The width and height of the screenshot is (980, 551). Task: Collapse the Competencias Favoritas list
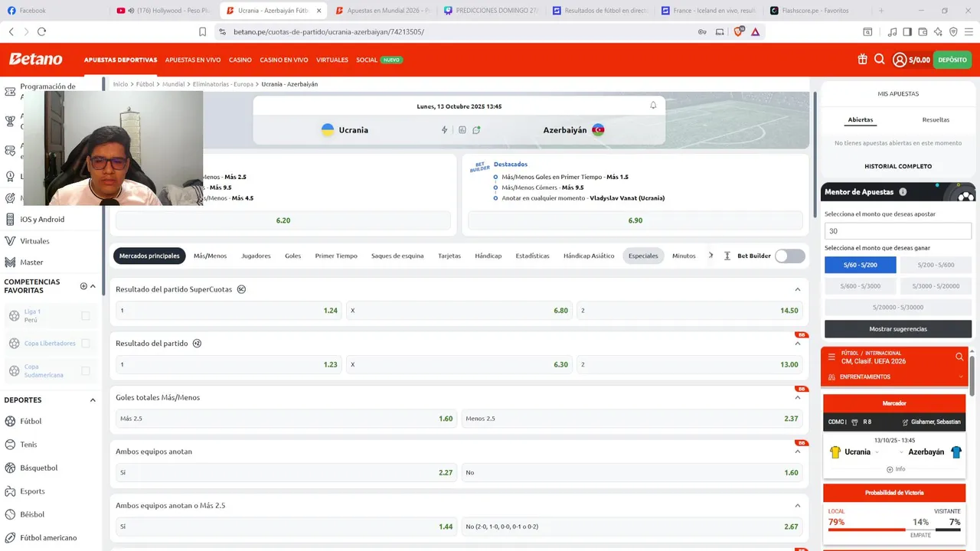pyautogui.click(x=93, y=286)
